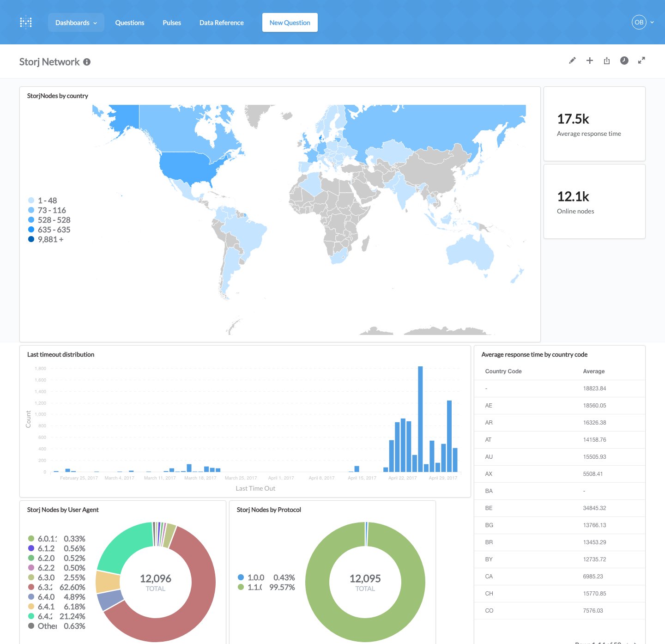The width and height of the screenshot is (665, 644).
Task: Click the 6.4.0 legend item 4.89%
Action: click(57, 597)
